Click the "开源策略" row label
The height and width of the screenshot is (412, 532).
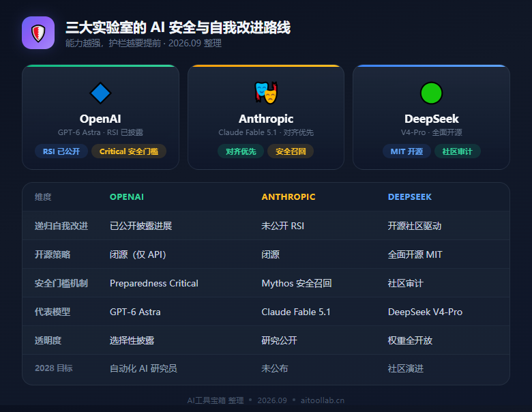click(53, 254)
